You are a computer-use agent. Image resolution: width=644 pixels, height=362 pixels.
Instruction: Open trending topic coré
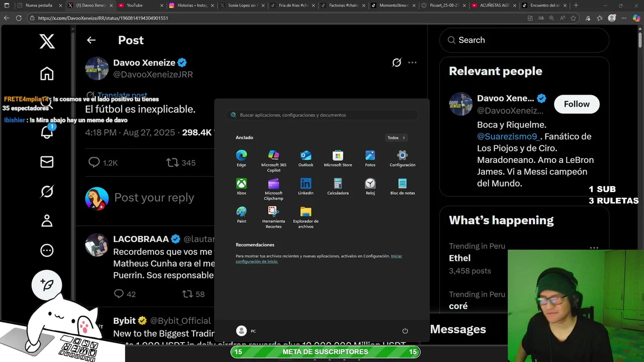coord(458,306)
